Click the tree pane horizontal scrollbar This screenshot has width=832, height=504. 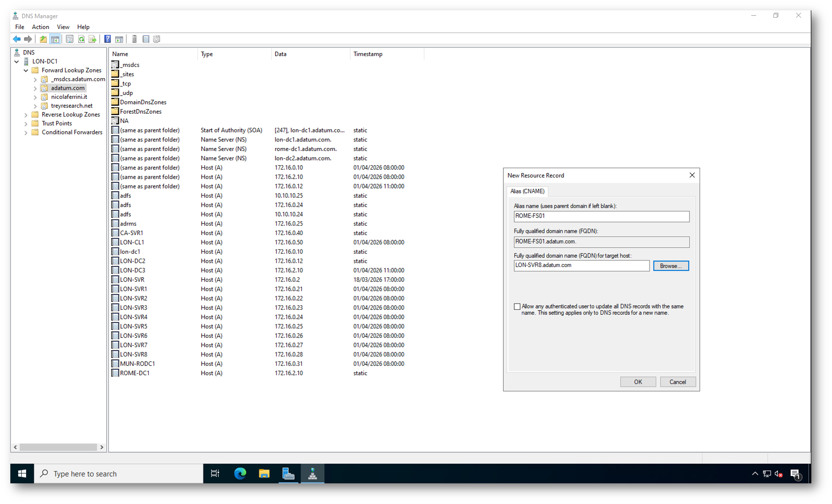(58, 447)
